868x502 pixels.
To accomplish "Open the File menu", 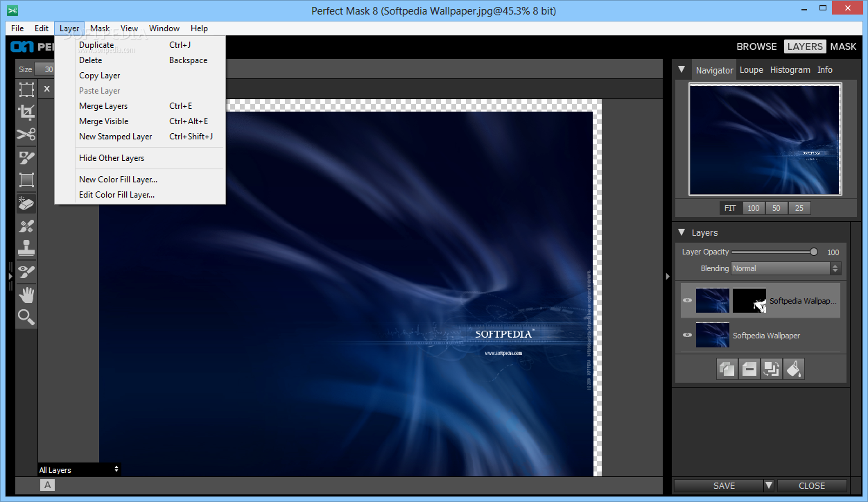I will [17, 28].
